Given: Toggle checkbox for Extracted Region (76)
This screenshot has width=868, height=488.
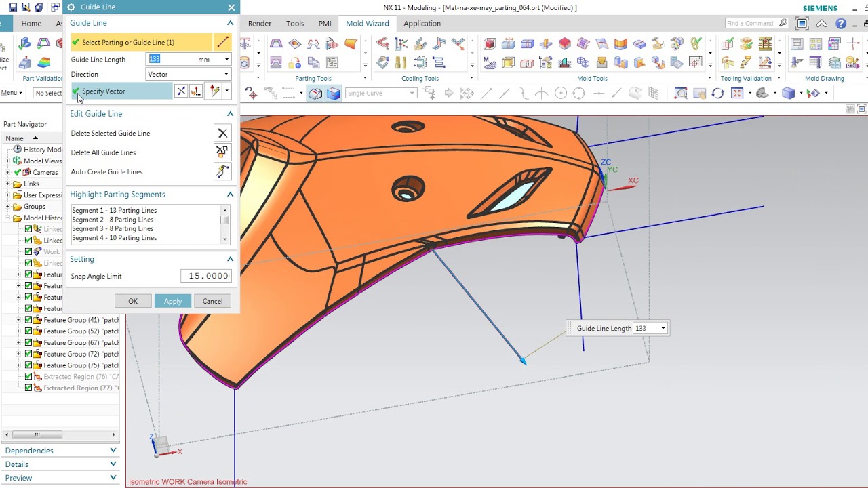Looking at the screenshot, I should (x=28, y=377).
